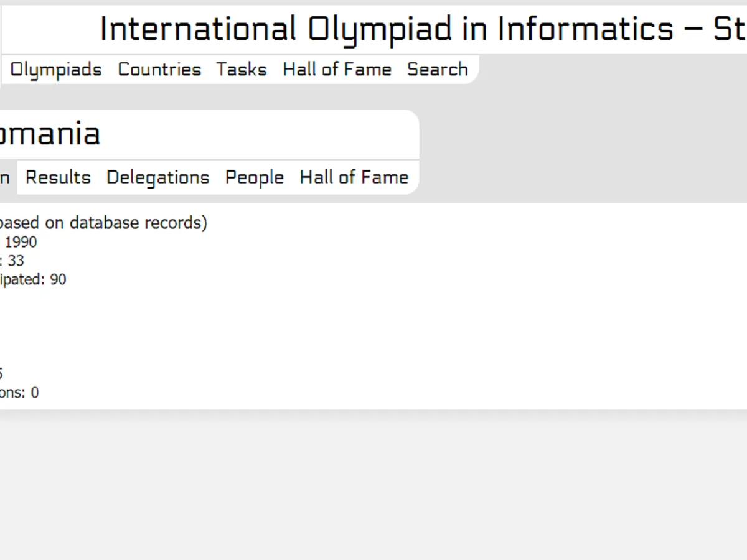The width and height of the screenshot is (747, 560).
Task: Click the empty gray area below the statistics panel
Action: (x=374, y=485)
